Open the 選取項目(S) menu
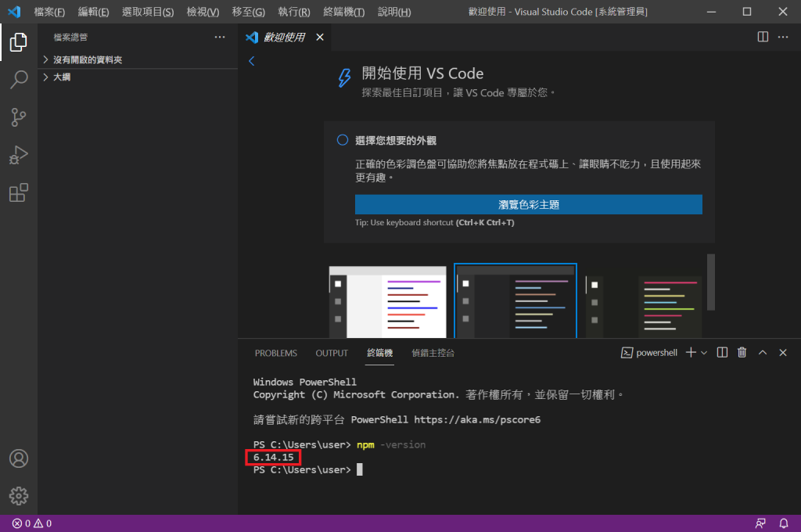 (148, 12)
